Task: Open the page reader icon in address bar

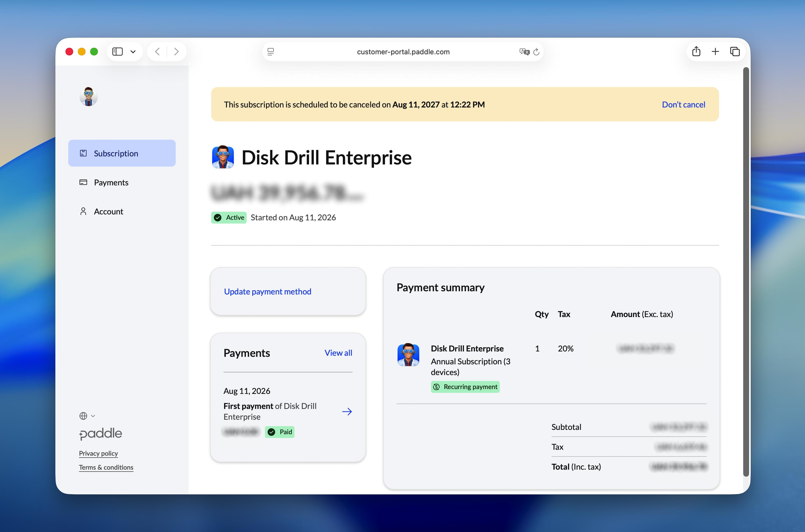Action: click(x=271, y=52)
